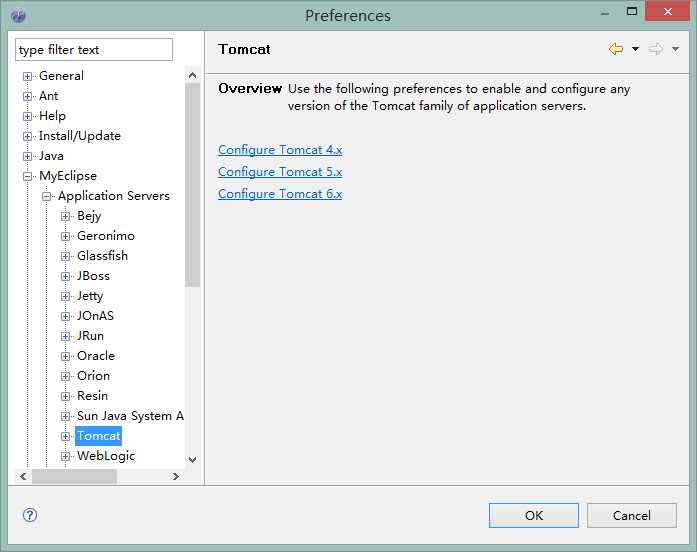Expand the JOnAS server node
Image resolution: width=697 pixels, height=552 pixels.
coord(65,316)
